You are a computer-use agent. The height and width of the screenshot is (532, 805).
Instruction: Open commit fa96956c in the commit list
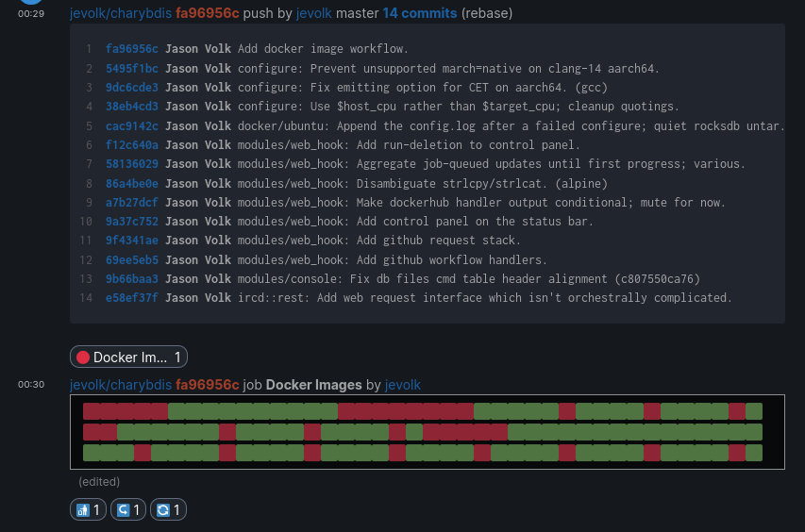tap(132, 48)
